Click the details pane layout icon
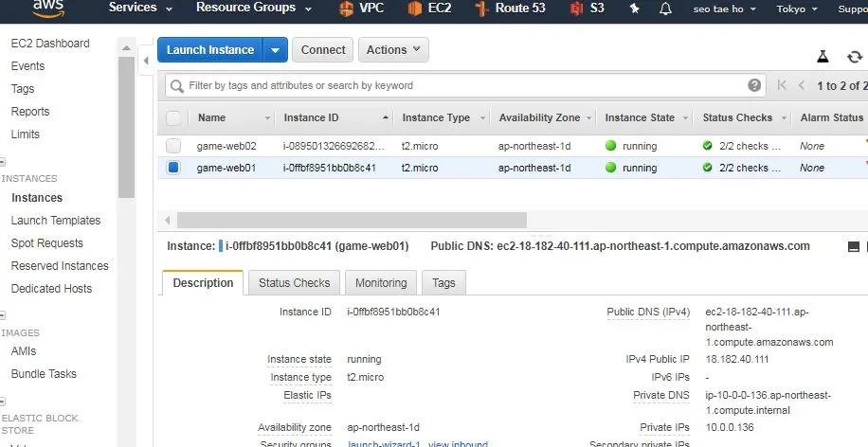The height and width of the screenshot is (447, 868). click(854, 247)
